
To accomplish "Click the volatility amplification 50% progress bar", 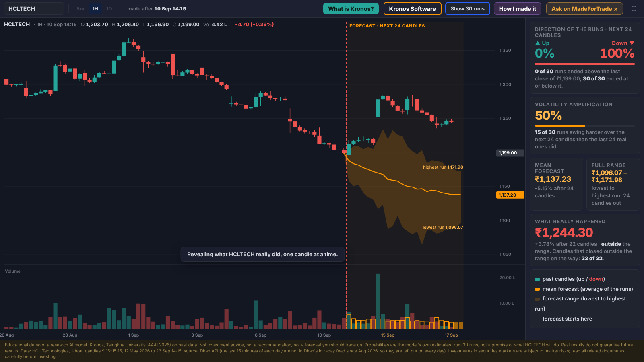I will [585, 126].
